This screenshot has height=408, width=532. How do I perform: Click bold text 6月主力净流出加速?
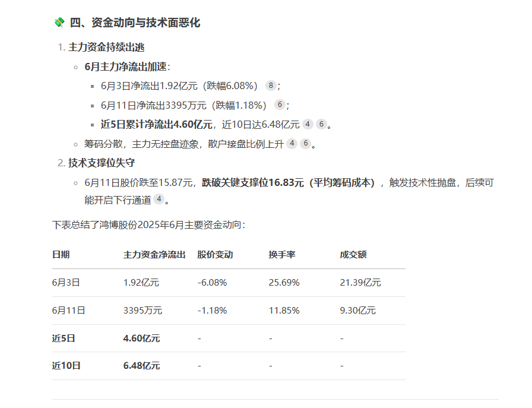(125, 67)
